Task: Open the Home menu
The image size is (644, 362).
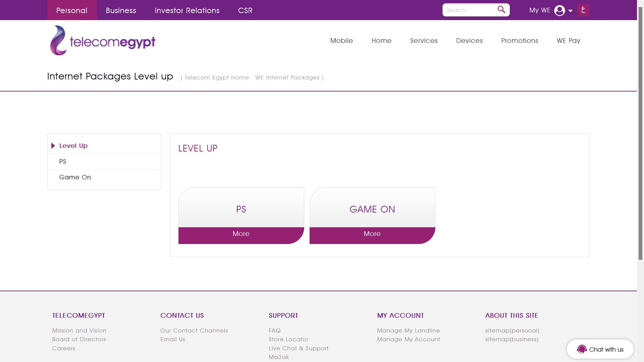Action: coord(381,41)
